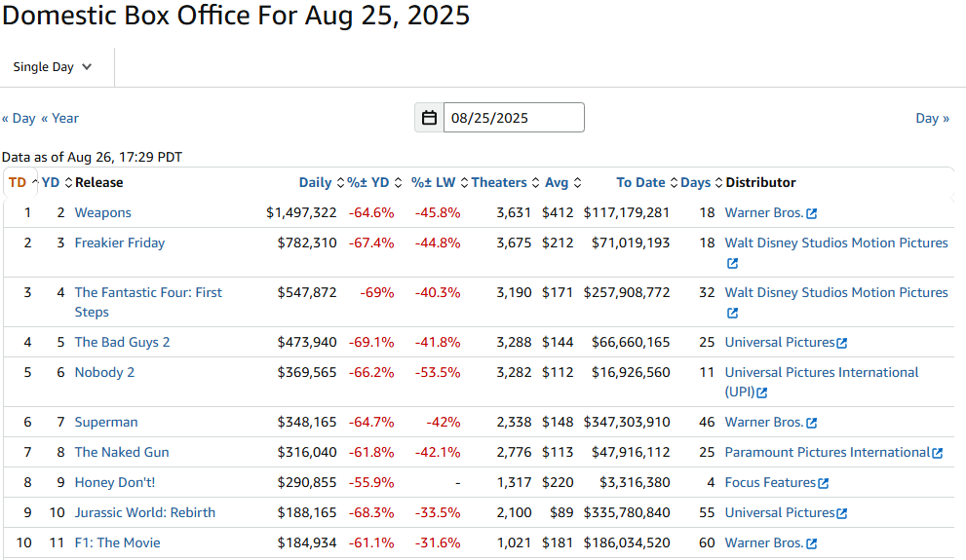Open external link icon beside Focus Features
Image resolution: width=966 pixels, height=560 pixels.
pyautogui.click(x=823, y=484)
